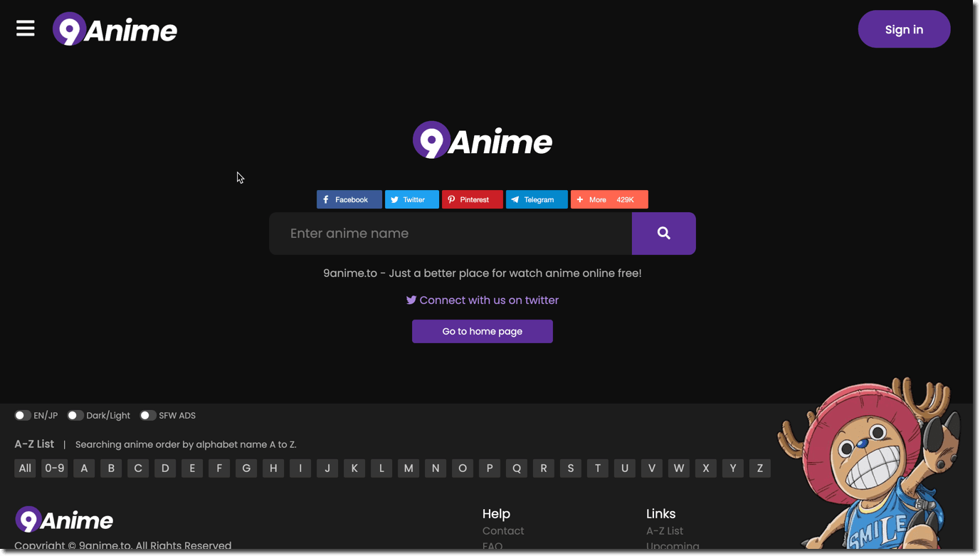Open More share options
Viewport: 980px width, 556px height.
click(609, 199)
